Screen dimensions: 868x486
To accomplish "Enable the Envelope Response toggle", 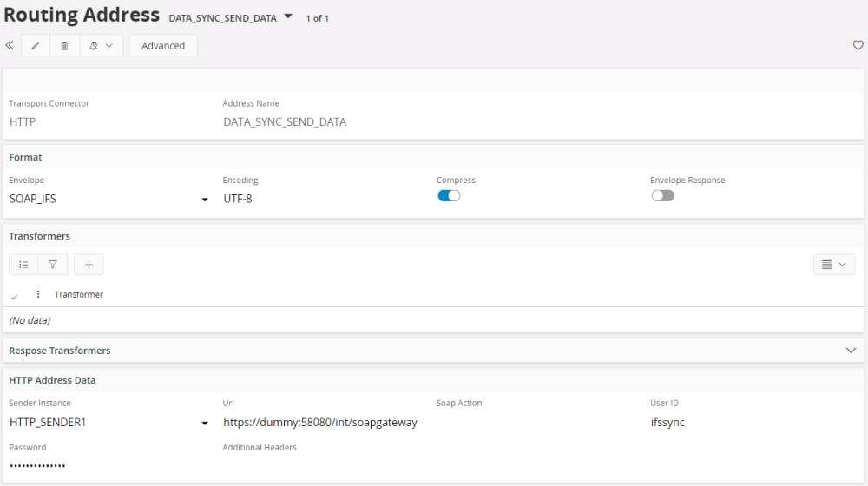I will pyautogui.click(x=662, y=196).
